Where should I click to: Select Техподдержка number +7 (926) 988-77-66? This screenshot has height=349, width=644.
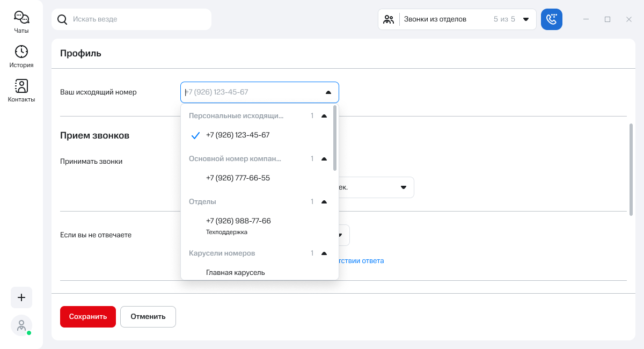pyautogui.click(x=238, y=221)
